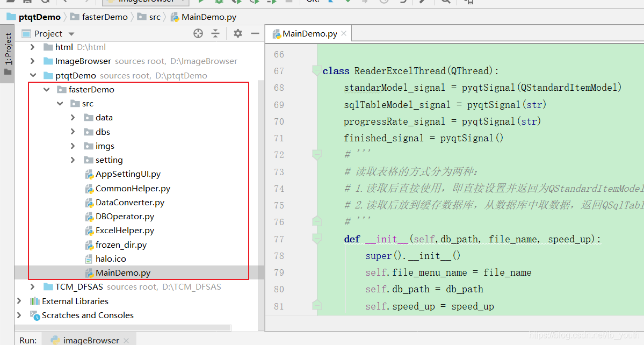Click the Project panel vertical scrollbar
The width and height of the screenshot is (644, 345).
261,204
